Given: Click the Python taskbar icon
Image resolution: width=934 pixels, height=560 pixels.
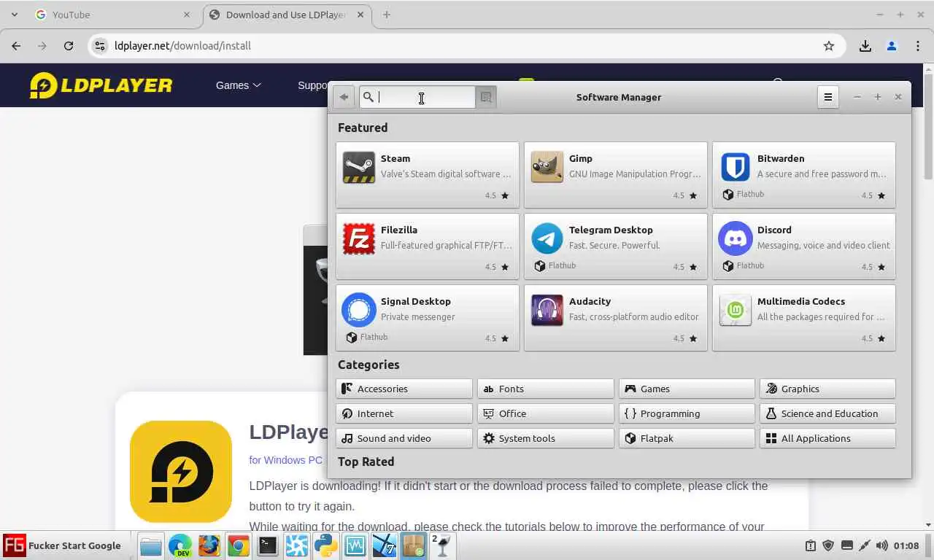Looking at the screenshot, I should (x=326, y=545).
